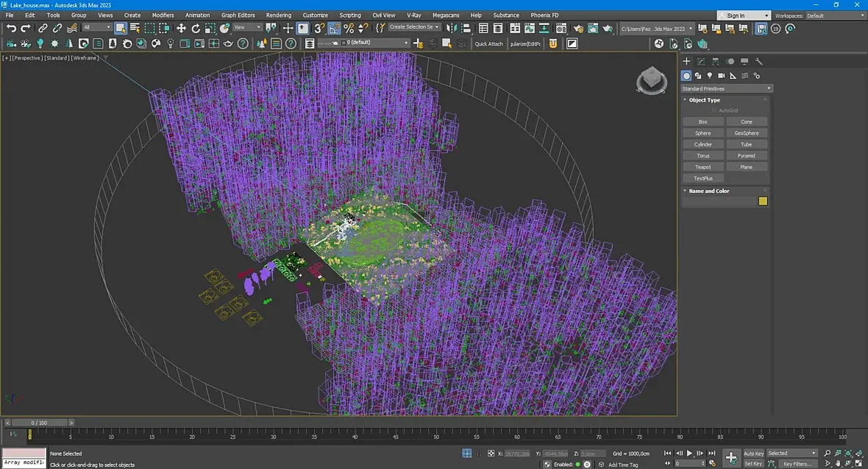Open the Select by Name list
This screenshot has height=469, width=868.
135,28
